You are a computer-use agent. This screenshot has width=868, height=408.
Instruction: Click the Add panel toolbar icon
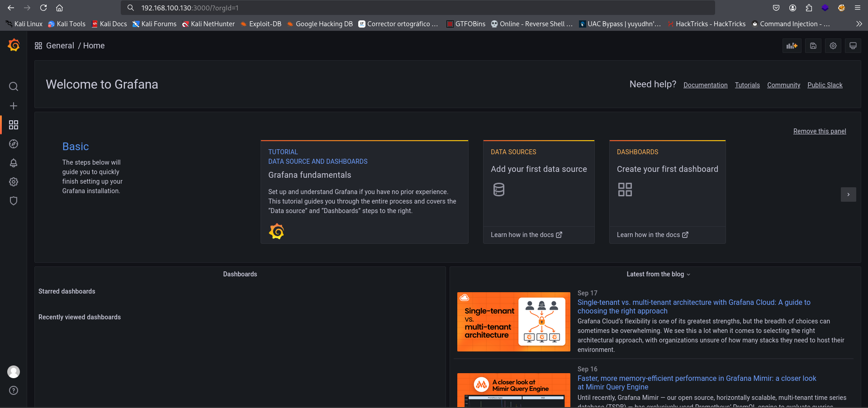click(792, 46)
